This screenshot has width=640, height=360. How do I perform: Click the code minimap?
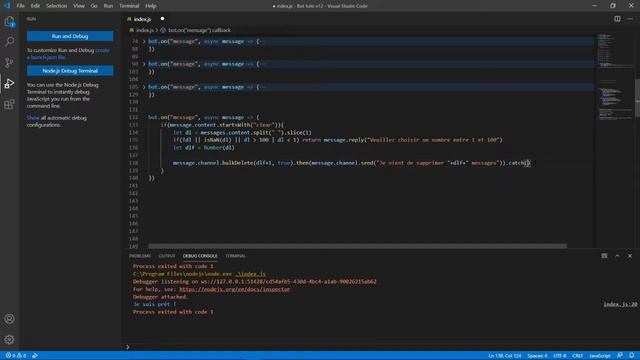[615, 78]
